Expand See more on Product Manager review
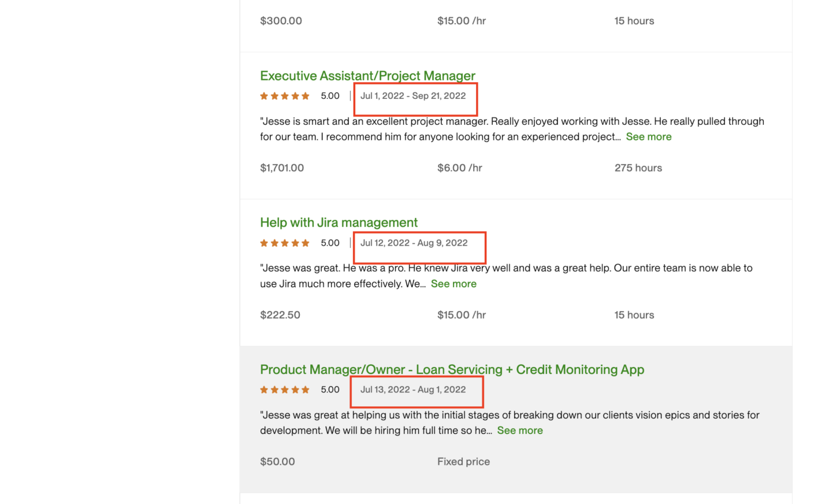829x504 pixels. click(x=519, y=430)
